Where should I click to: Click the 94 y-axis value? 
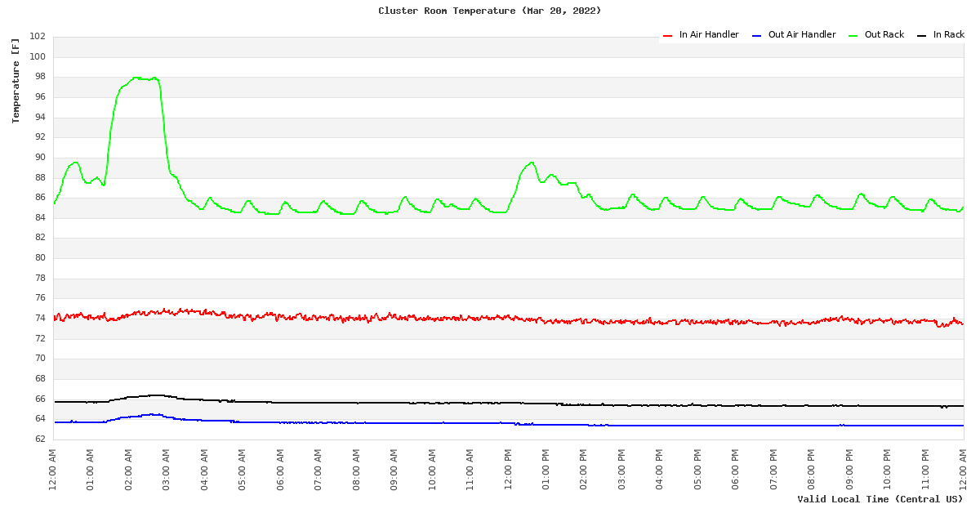[40, 118]
